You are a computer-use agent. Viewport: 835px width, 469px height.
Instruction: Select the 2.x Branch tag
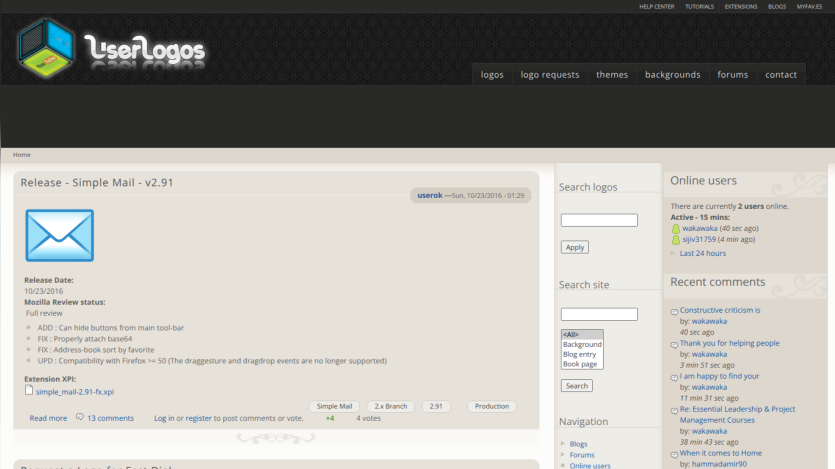point(390,406)
